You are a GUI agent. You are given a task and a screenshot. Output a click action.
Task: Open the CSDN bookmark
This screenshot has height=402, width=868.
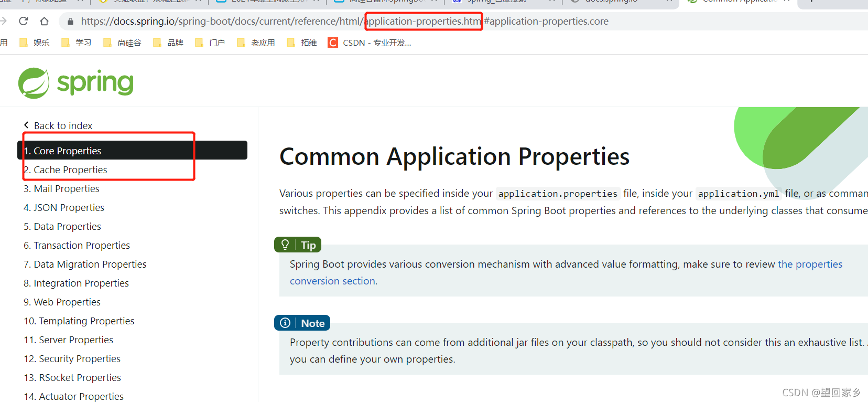click(x=370, y=43)
